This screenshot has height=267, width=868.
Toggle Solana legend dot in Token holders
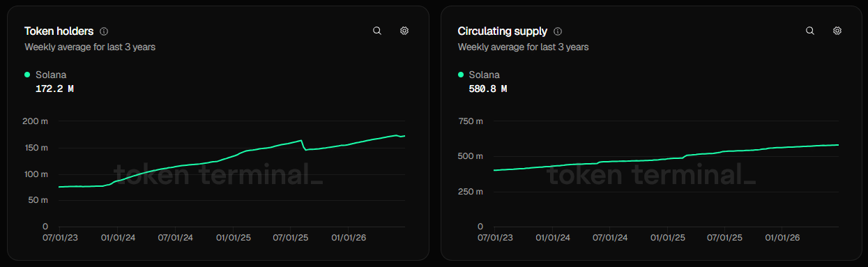coord(27,75)
